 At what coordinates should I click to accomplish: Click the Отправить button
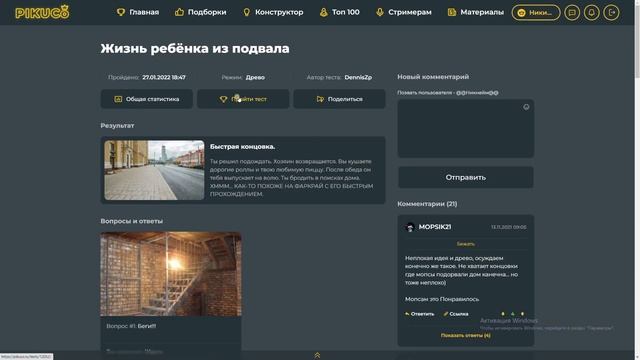click(466, 178)
